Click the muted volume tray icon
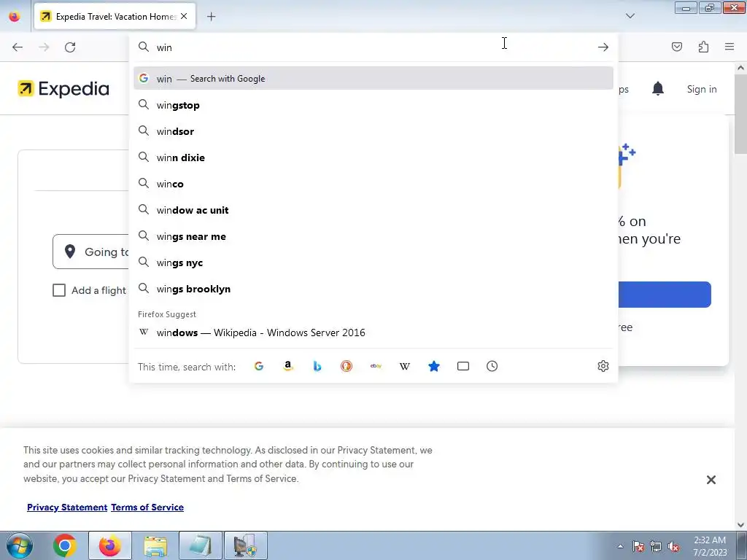This screenshot has width=747, height=560. pyautogui.click(x=673, y=547)
